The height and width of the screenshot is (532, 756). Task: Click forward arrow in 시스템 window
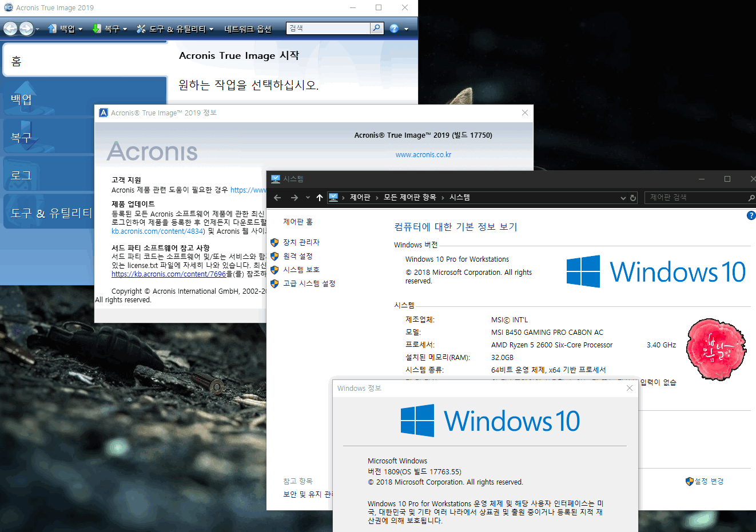pyautogui.click(x=295, y=198)
